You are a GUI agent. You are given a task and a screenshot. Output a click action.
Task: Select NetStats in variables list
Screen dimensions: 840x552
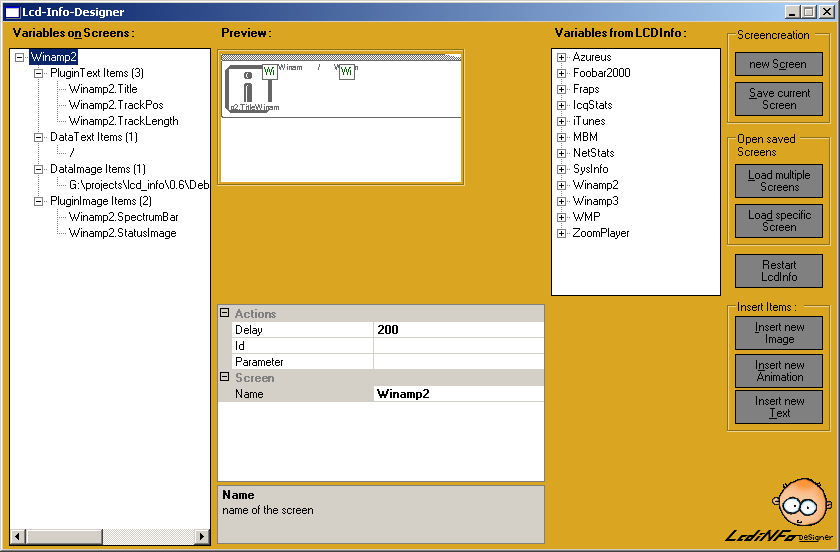(593, 153)
